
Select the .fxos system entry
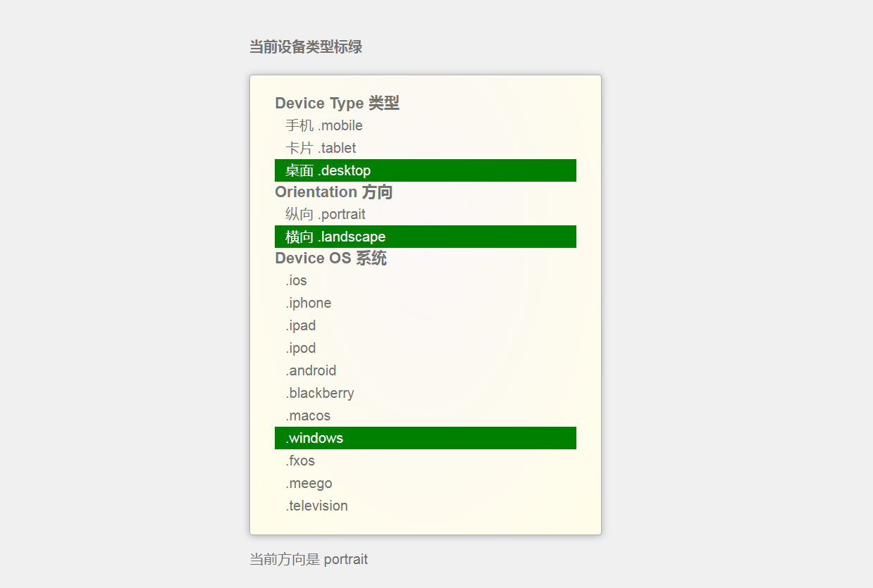coord(299,461)
